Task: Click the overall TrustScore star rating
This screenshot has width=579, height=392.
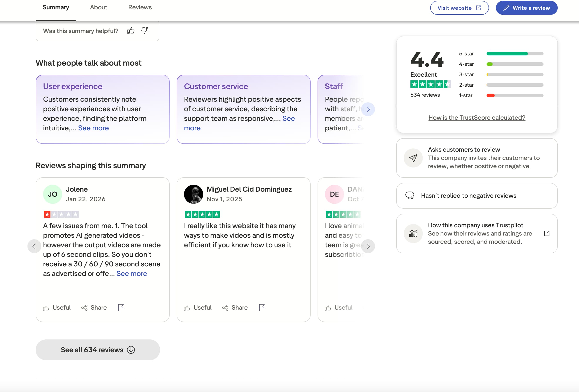Action: coord(431,84)
